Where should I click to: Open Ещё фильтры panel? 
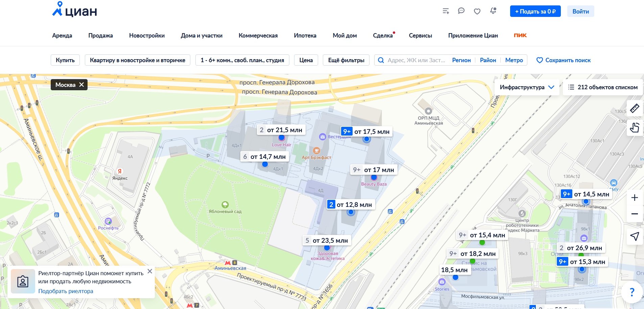[x=346, y=60]
